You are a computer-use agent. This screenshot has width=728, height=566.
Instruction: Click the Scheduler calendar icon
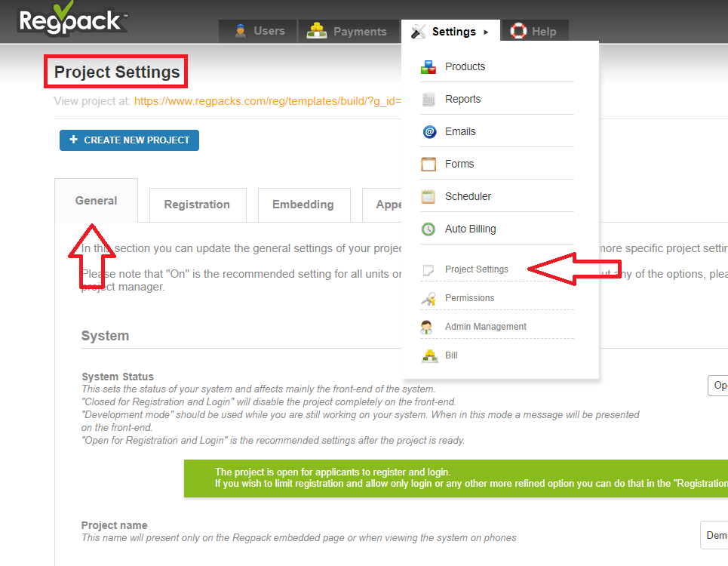tap(429, 197)
